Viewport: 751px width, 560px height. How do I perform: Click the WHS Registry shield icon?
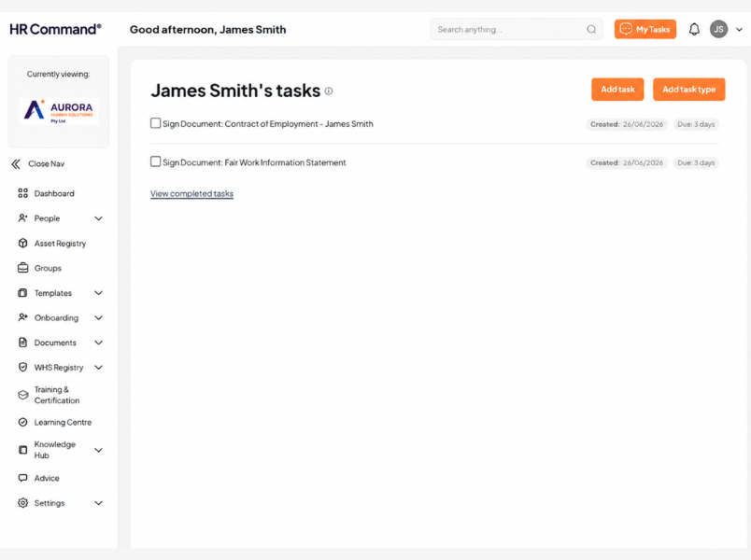click(x=22, y=367)
